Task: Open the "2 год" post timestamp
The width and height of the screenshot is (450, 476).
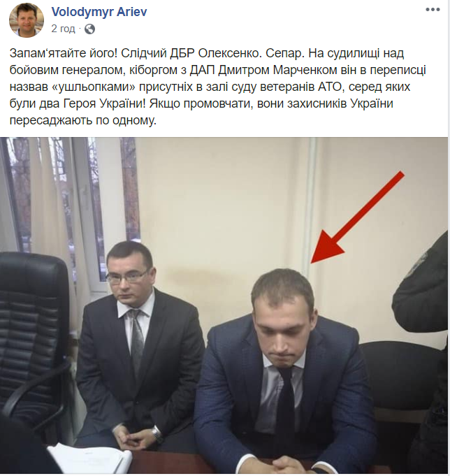Action: point(63,29)
